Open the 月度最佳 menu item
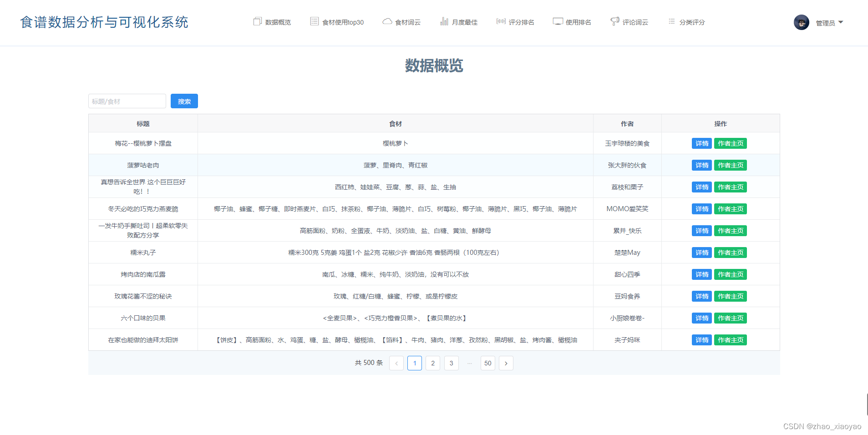Screen dimensions: 868x435 coord(459,22)
